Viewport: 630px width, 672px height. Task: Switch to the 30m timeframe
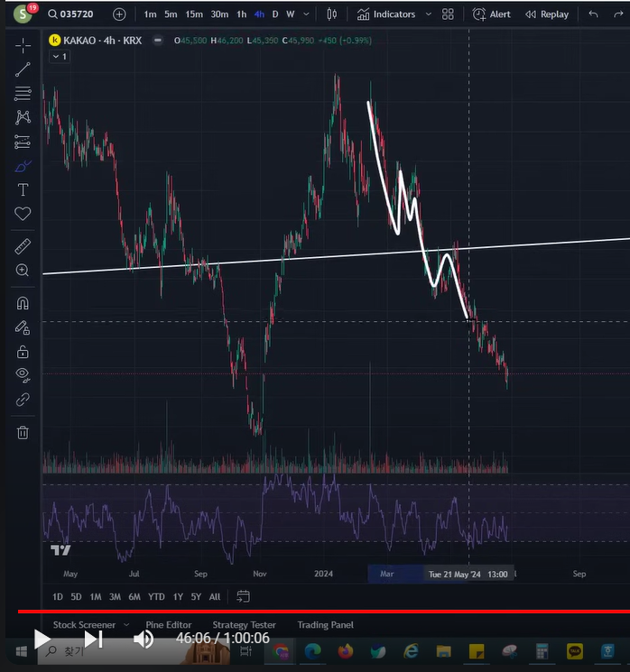(x=219, y=14)
